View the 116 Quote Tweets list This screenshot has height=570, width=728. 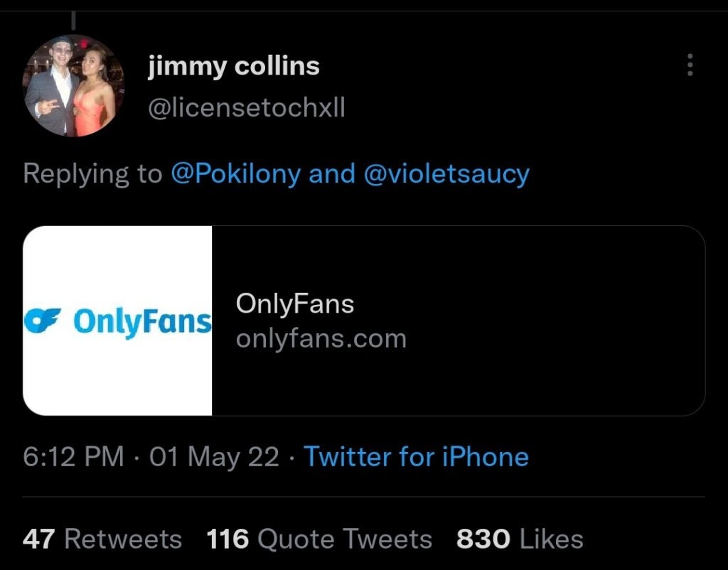pos(319,539)
